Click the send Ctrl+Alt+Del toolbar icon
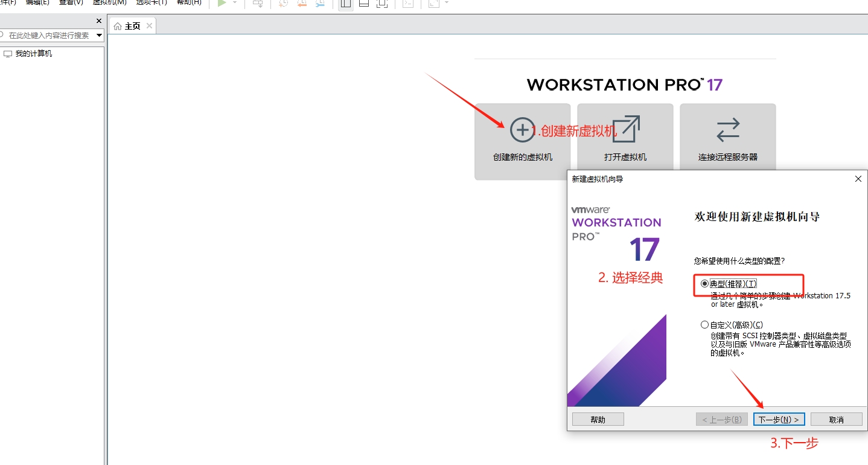The image size is (868, 465). (258, 3)
